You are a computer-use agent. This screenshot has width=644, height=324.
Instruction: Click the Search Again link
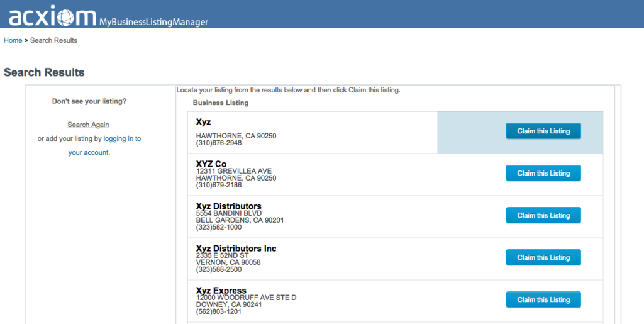click(88, 125)
